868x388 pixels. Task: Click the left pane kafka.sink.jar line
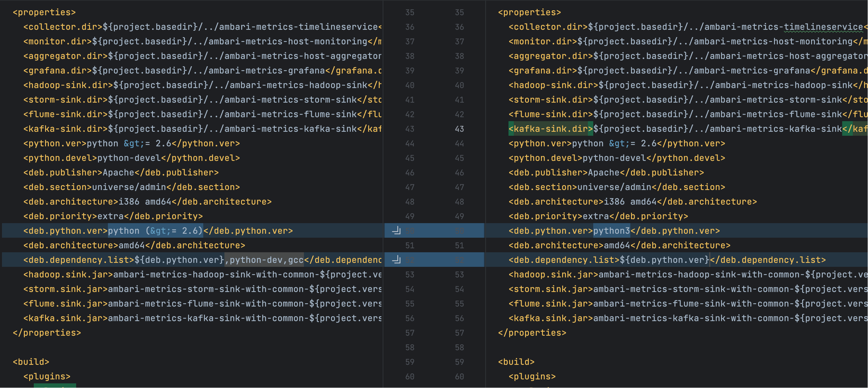(x=202, y=318)
